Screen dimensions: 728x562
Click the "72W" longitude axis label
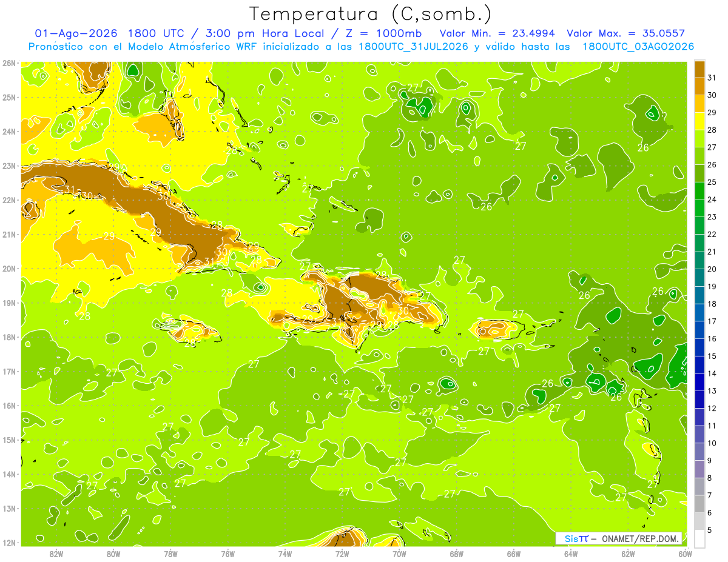pyautogui.click(x=342, y=554)
